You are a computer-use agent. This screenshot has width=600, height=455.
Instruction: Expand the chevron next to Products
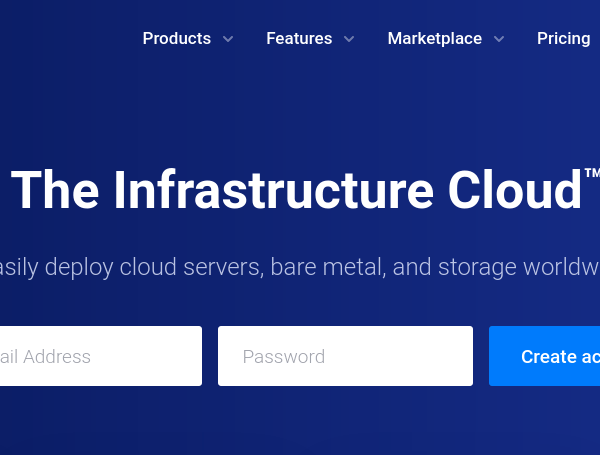click(228, 39)
